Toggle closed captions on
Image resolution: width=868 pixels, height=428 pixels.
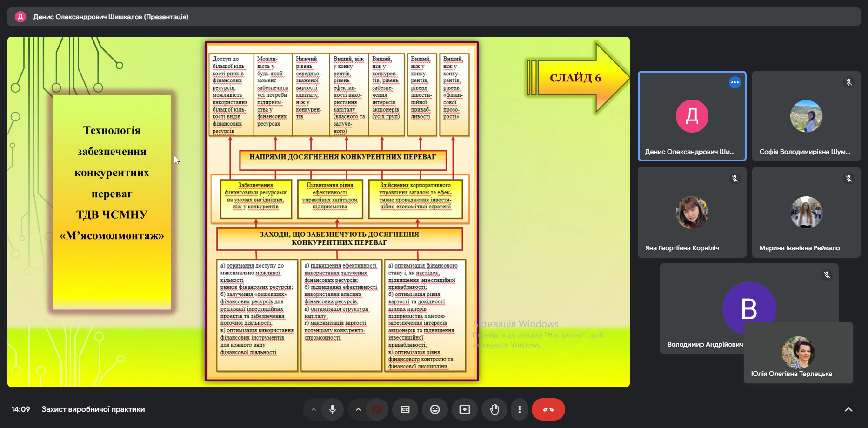pyautogui.click(x=405, y=409)
